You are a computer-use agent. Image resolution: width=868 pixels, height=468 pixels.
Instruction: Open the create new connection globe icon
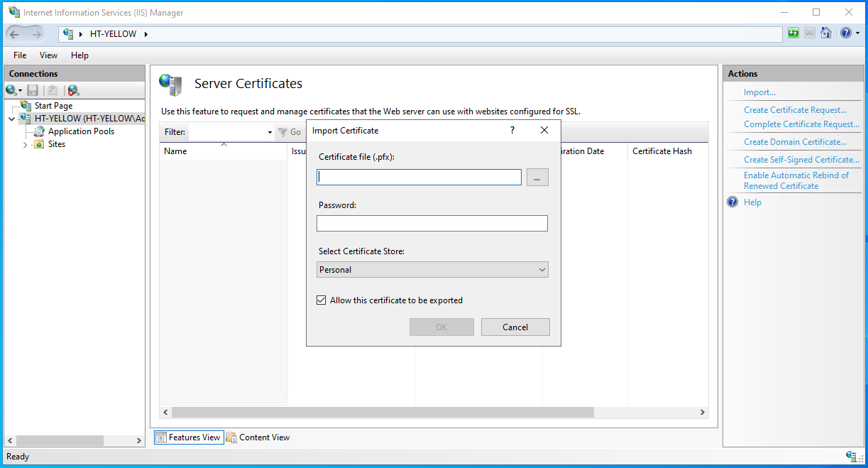[x=12, y=89]
